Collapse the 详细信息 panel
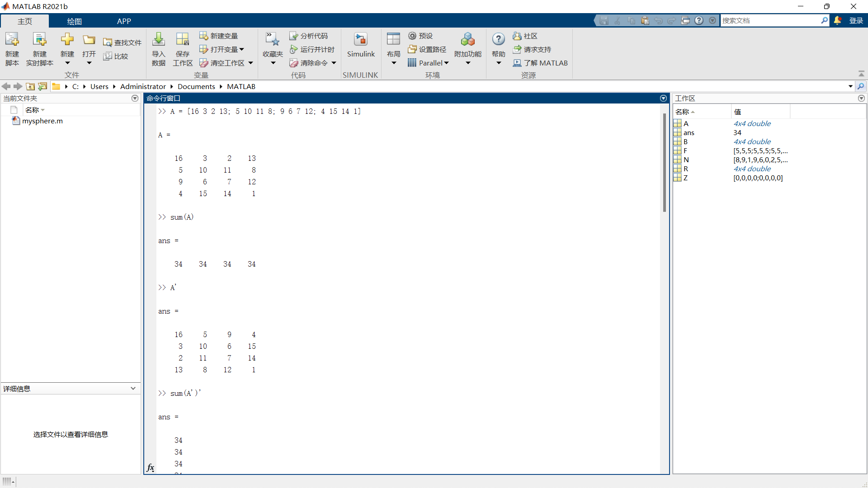The height and width of the screenshot is (488, 868). (x=133, y=388)
